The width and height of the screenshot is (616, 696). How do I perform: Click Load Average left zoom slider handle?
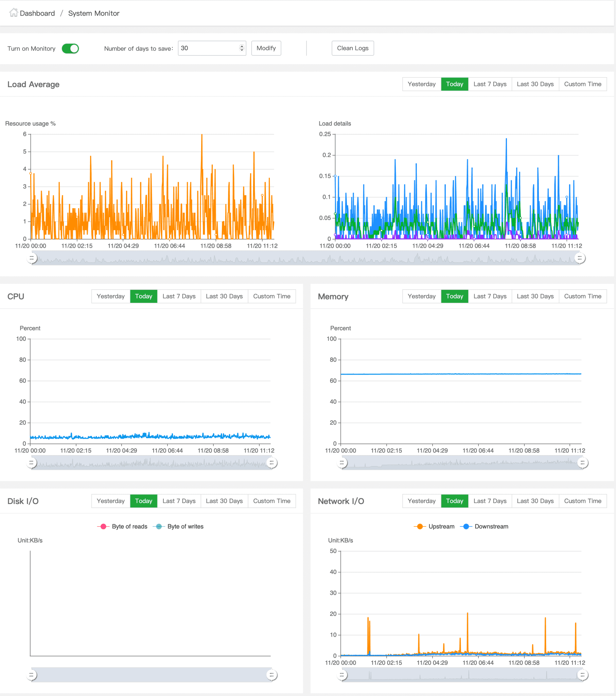pyautogui.click(x=32, y=258)
